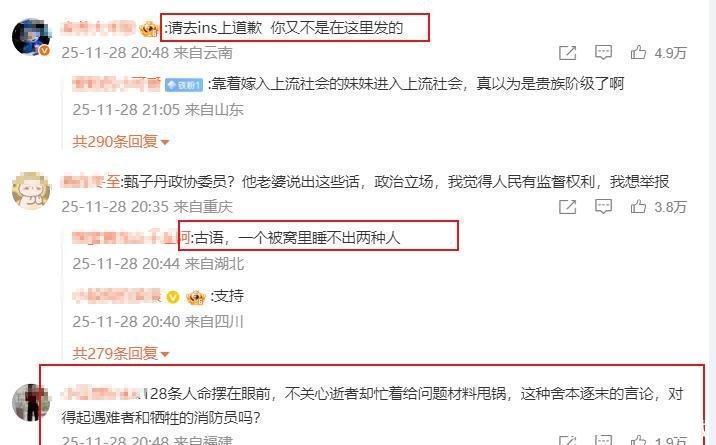Open blurred username of Shandong replier

116,84
